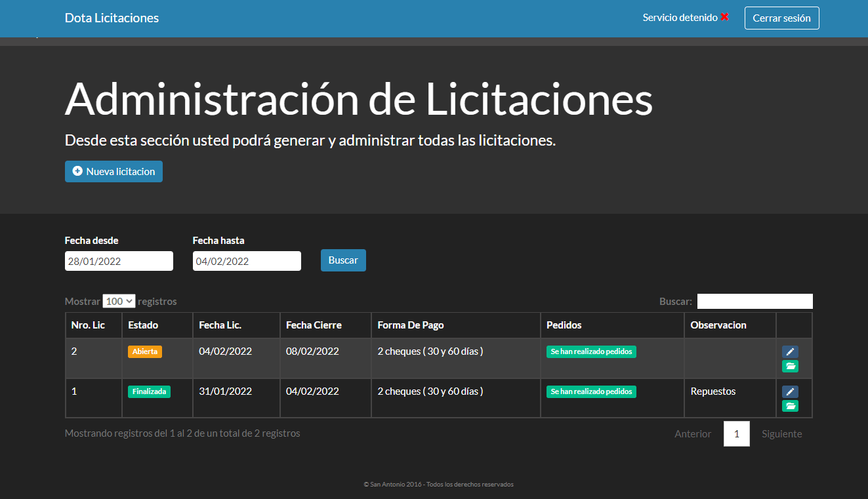The width and height of the screenshot is (868, 499).
Task: Open folder icon for licitación 1
Action: pos(790,406)
